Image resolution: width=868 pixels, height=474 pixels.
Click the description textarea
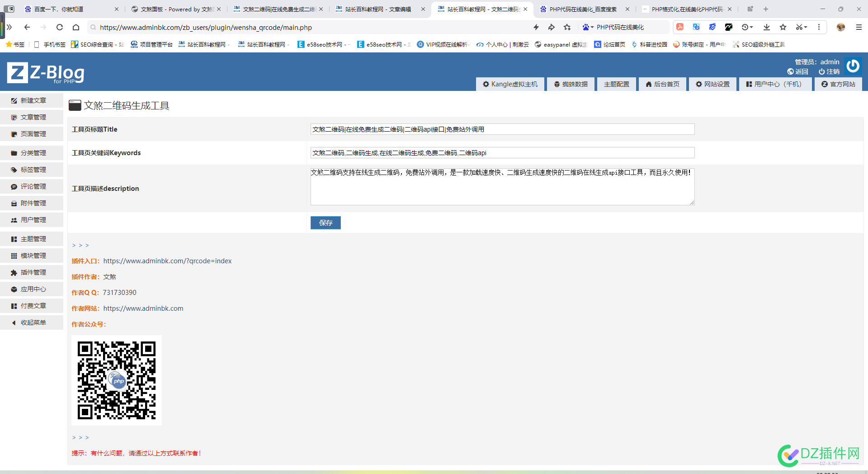click(x=502, y=186)
